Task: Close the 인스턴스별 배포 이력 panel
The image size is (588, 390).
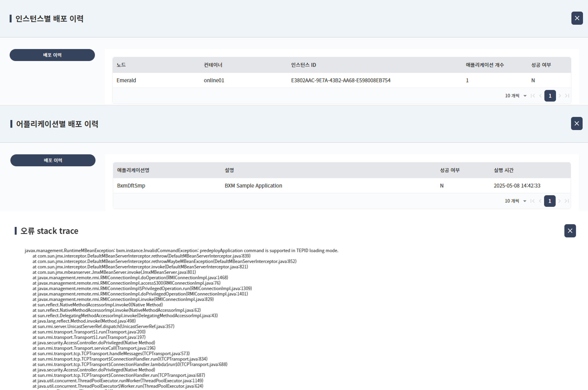Action: tap(577, 18)
